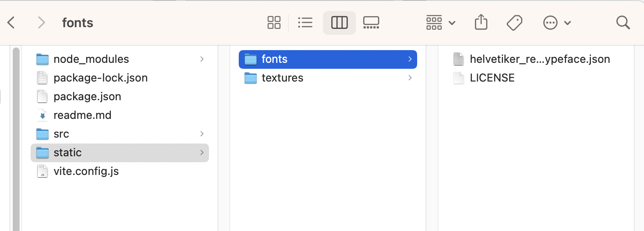Select the readme.md file icon
Image resolution: width=644 pixels, height=231 pixels.
pos(42,115)
